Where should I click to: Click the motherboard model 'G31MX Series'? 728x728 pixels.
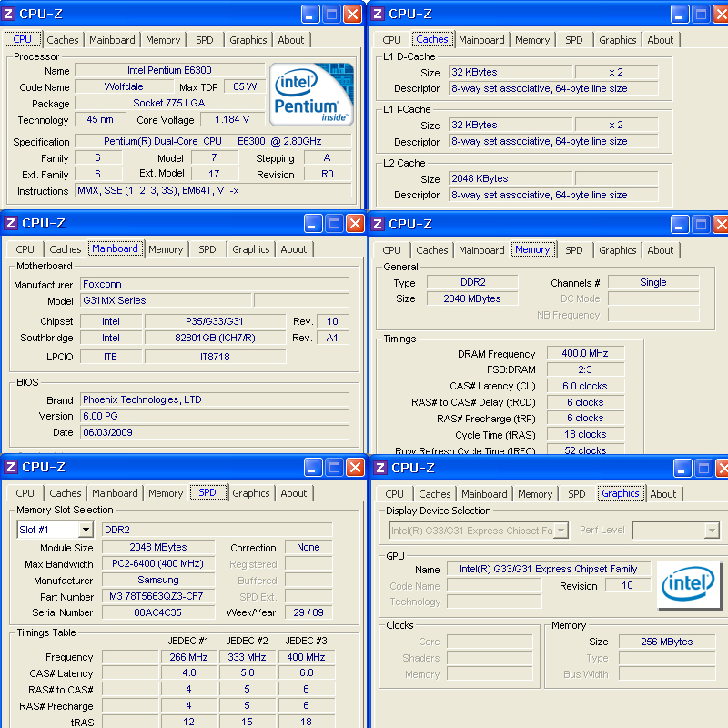coord(166,300)
